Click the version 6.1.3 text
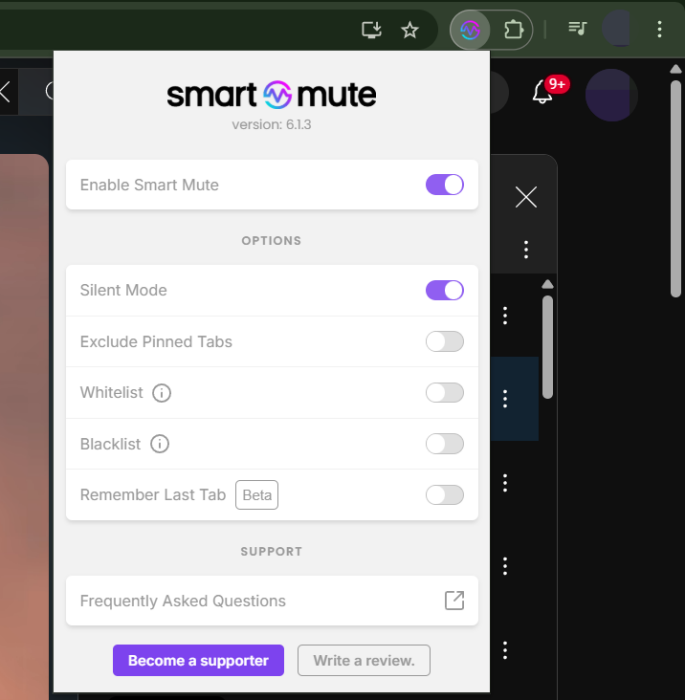 [271, 125]
